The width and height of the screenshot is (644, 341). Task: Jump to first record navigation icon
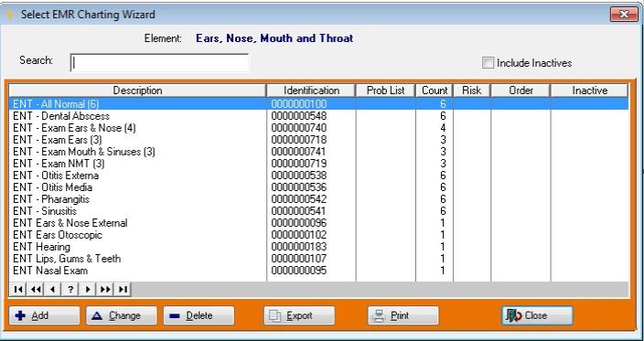(17, 289)
